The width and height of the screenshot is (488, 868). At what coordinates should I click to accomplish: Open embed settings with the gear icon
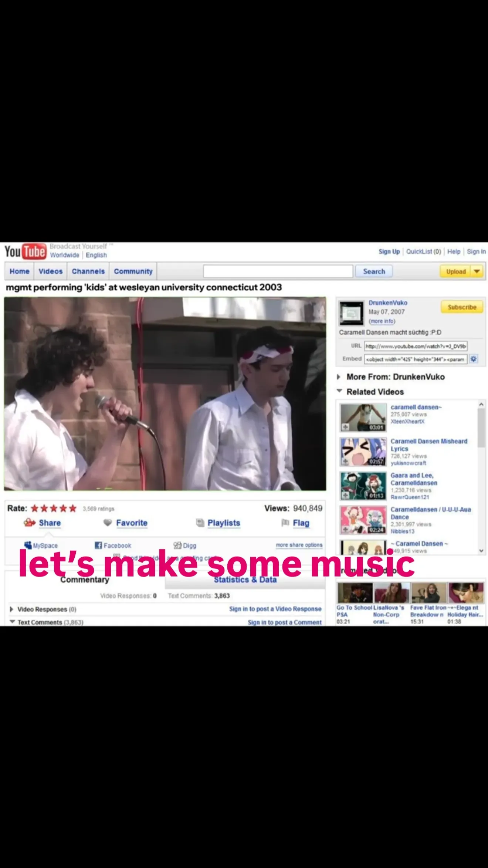tap(473, 359)
